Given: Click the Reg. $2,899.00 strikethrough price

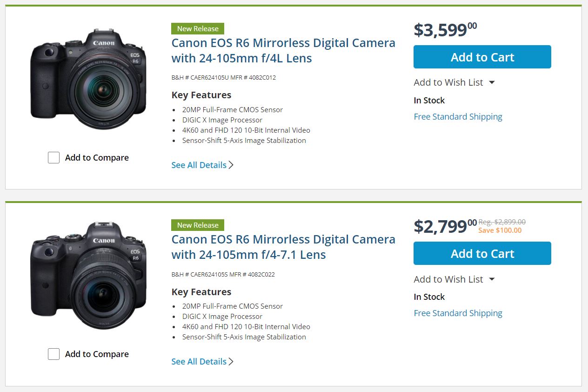Looking at the screenshot, I should [x=502, y=222].
